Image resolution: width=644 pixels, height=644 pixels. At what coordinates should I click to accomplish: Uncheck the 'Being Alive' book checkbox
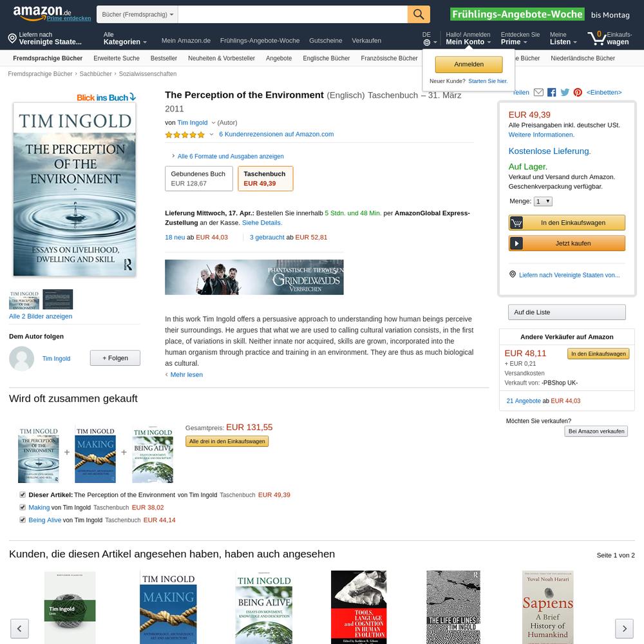click(23, 520)
